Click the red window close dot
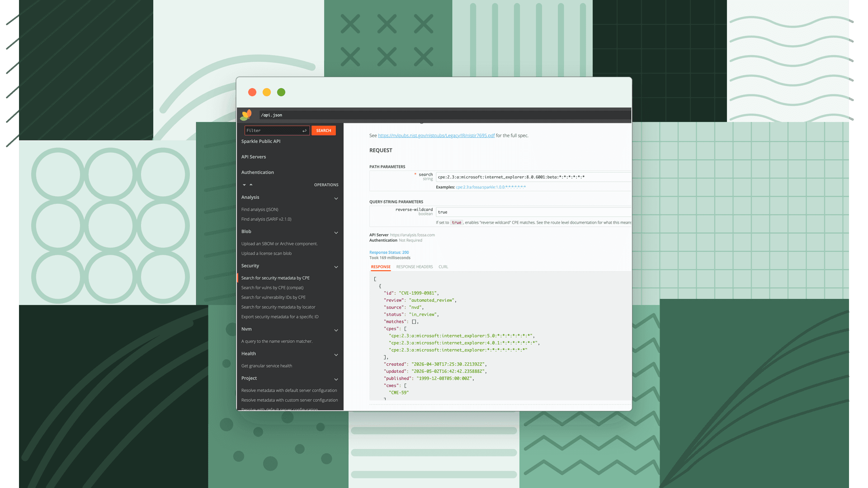The height and width of the screenshot is (488, 868). pyautogui.click(x=252, y=92)
